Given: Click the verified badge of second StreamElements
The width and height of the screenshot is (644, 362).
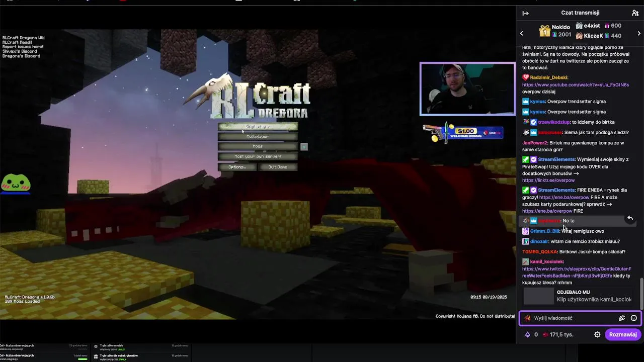Looking at the screenshot, I should click(534, 190).
